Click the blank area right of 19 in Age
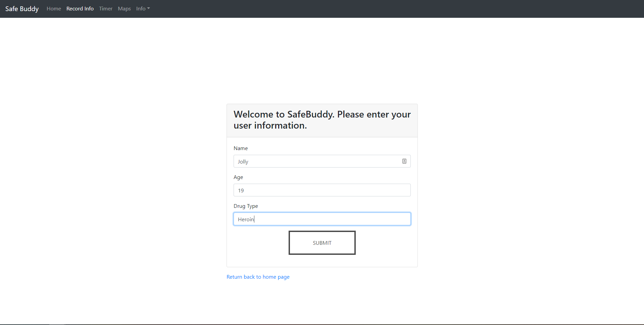 tap(327, 190)
